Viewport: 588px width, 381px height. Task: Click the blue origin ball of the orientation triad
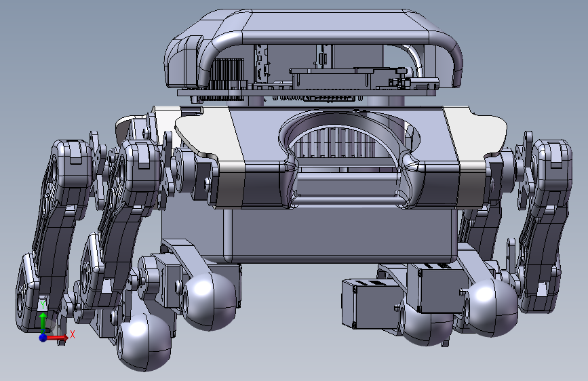(43, 338)
